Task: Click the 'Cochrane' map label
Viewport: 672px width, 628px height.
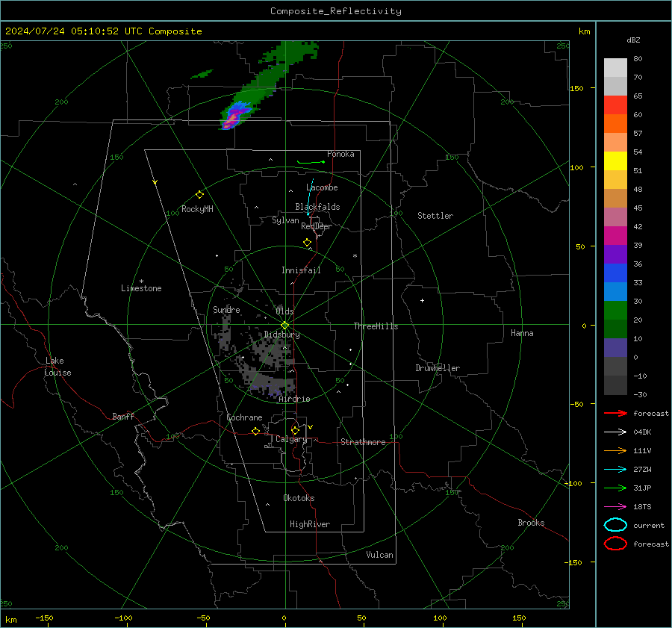Action: 244,417
